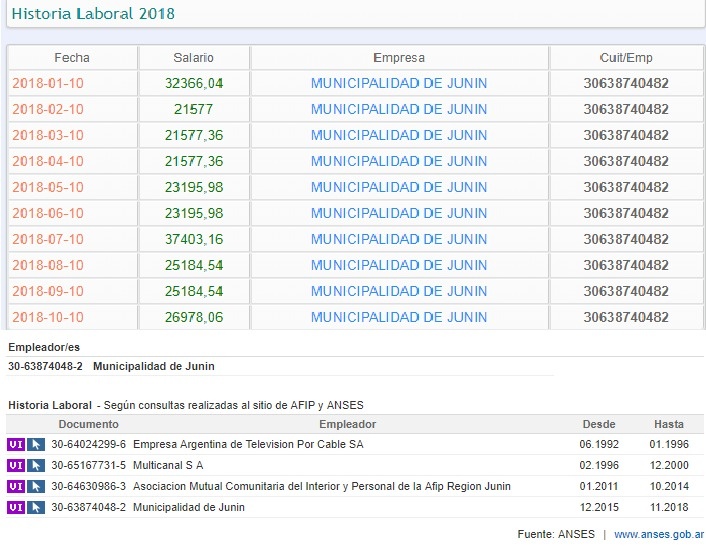706x550 pixels.
Task: Select the date 2018-03-10
Action: 48,135
